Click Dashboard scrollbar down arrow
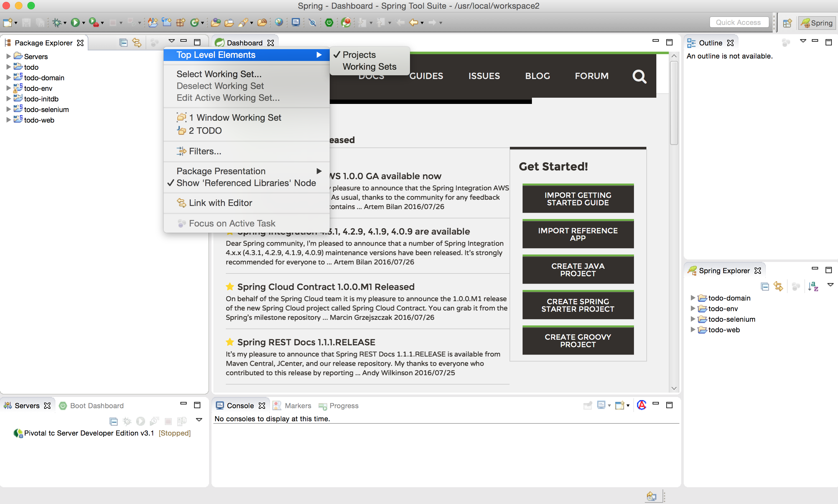This screenshot has height=504, width=838. click(674, 388)
